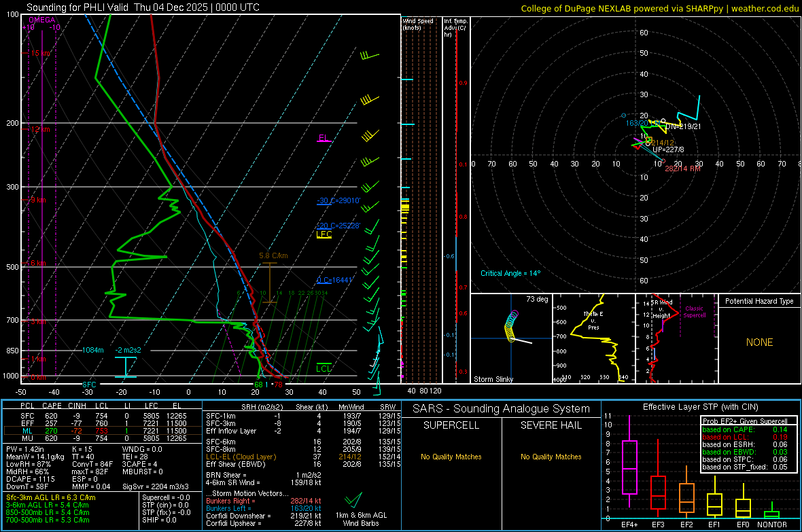Click the Storm Slinky circles graphic

click(x=512, y=326)
